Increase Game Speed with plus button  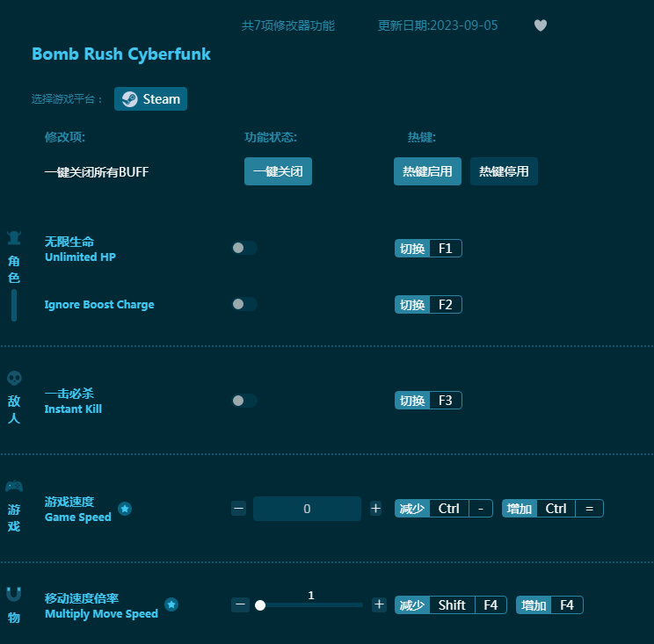tap(375, 509)
